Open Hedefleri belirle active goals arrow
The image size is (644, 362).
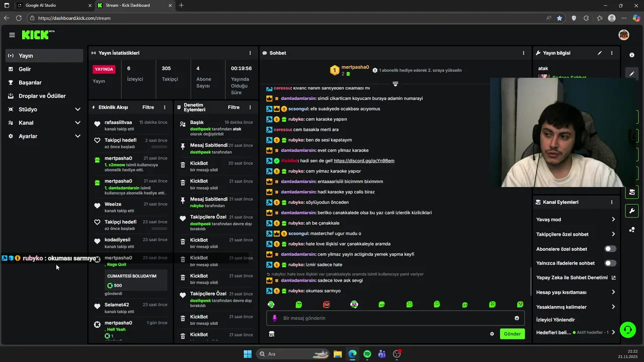tap(613, 332)
